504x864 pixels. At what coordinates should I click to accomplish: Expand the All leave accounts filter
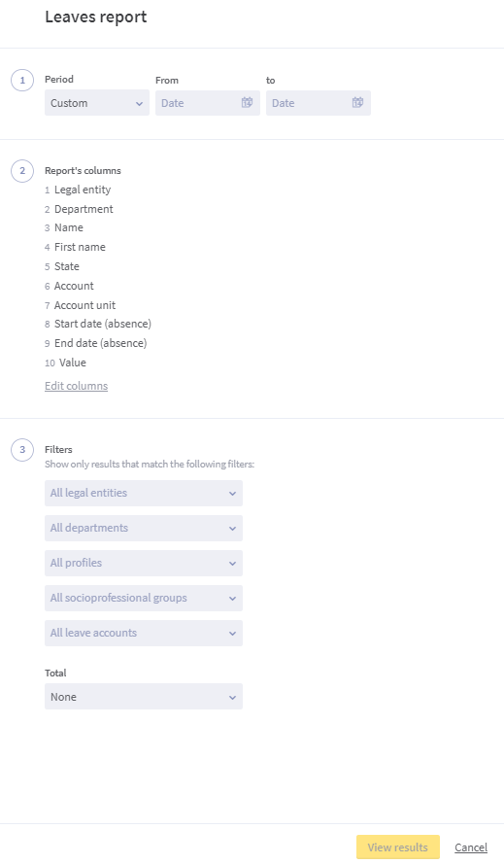143,633
